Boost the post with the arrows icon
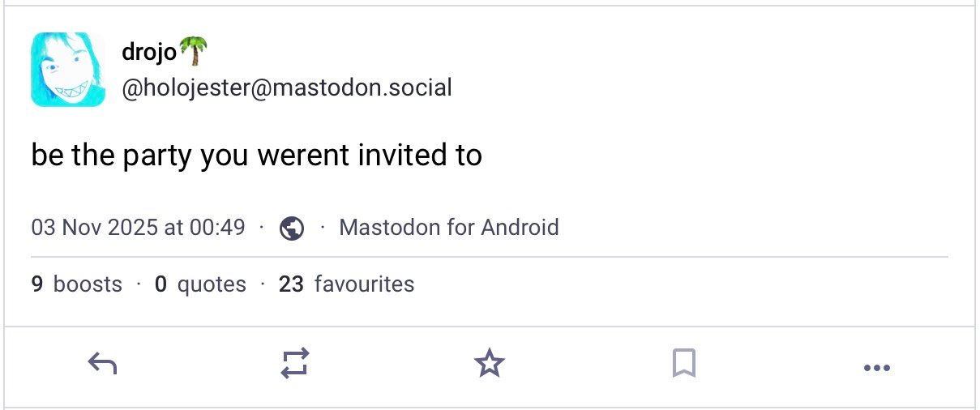980x410 pixels. pyautogui.click(x=295, y=364)
